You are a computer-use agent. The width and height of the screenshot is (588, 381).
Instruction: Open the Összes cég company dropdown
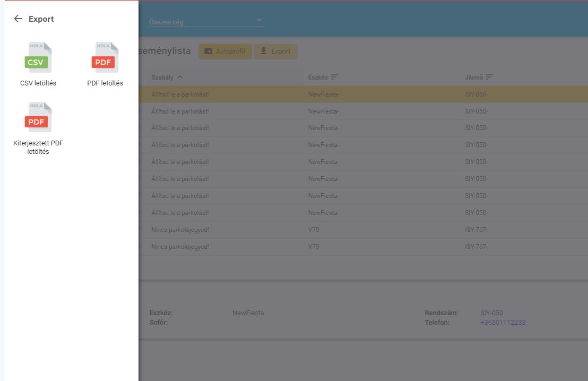tap(202, 22)
